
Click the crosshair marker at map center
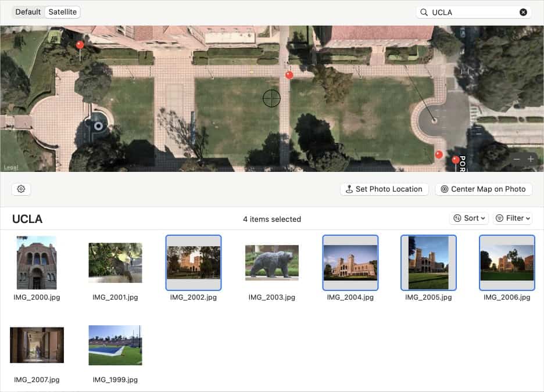point(271,98)
